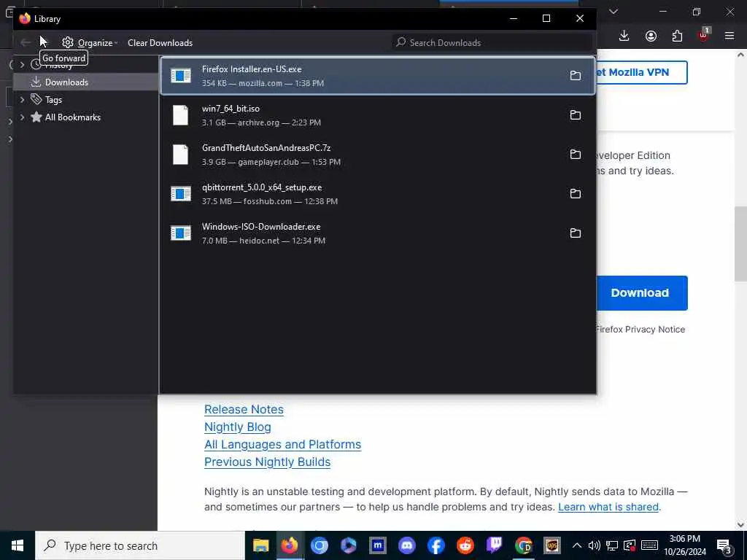
Task: Click the page vertical scrollbar thumb
Action: tap(741, 244)
